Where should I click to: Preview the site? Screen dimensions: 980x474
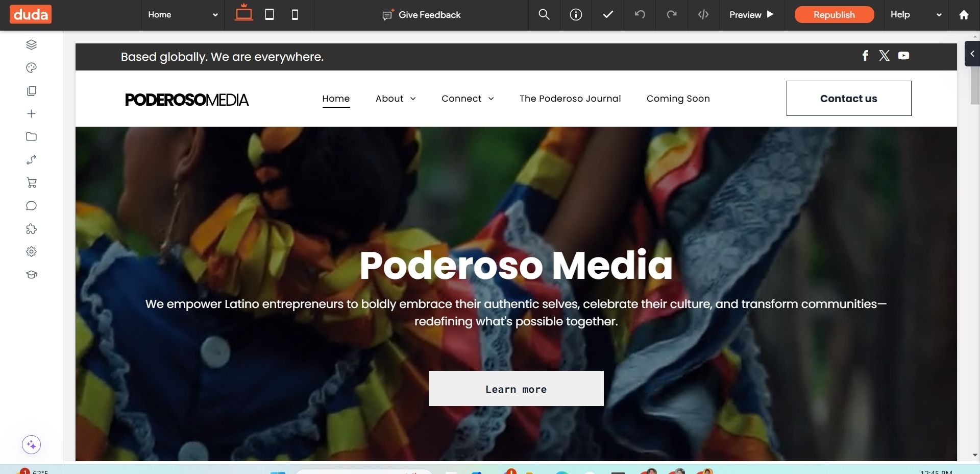point(751,15)
